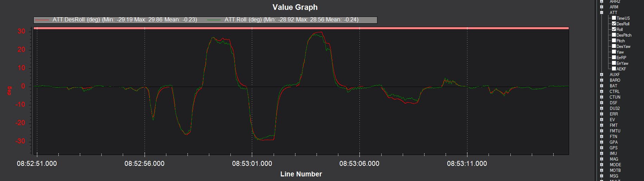Expand the MODE tree node

click(602, 165)
